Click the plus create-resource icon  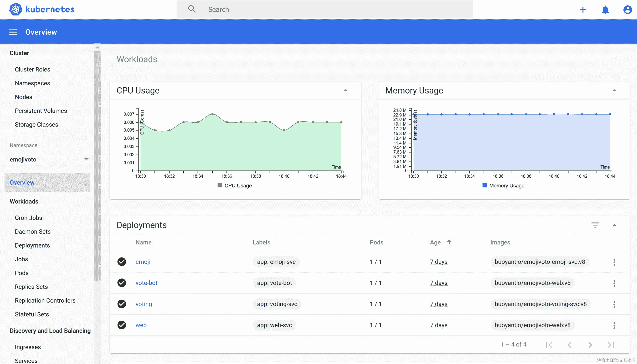click(583, 10)
